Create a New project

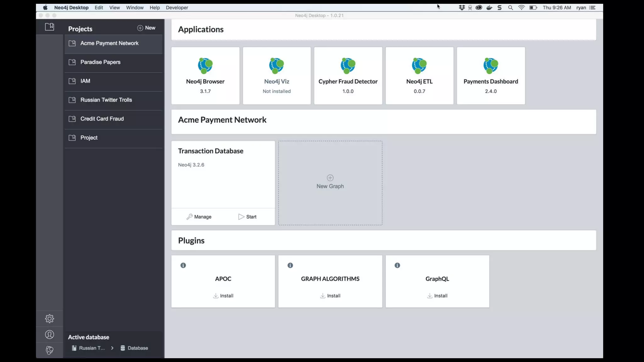click(146, 28)
